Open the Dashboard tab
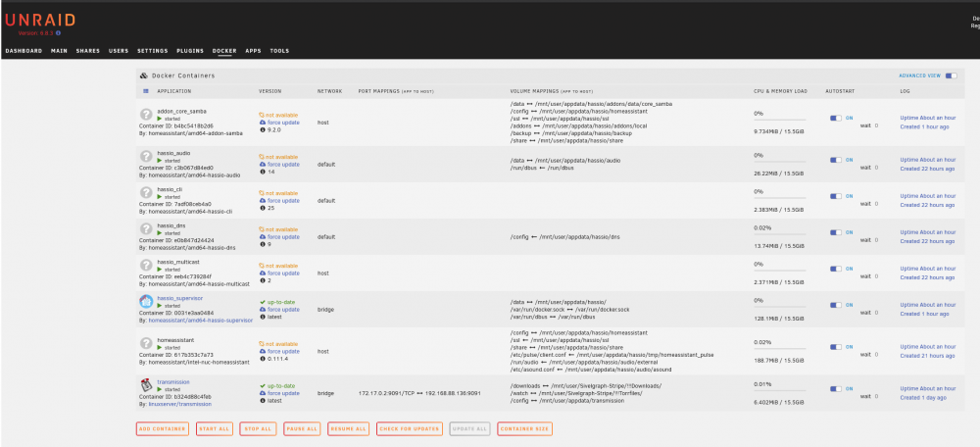Viewport: 980px width, 447px height. point(24,51)
